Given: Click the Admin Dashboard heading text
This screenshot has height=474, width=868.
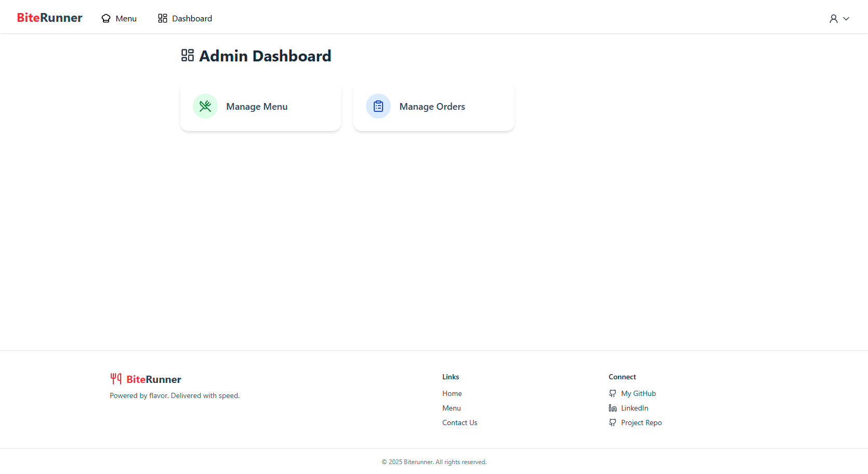Looking at the screenshot, I should tap(265, 56).
